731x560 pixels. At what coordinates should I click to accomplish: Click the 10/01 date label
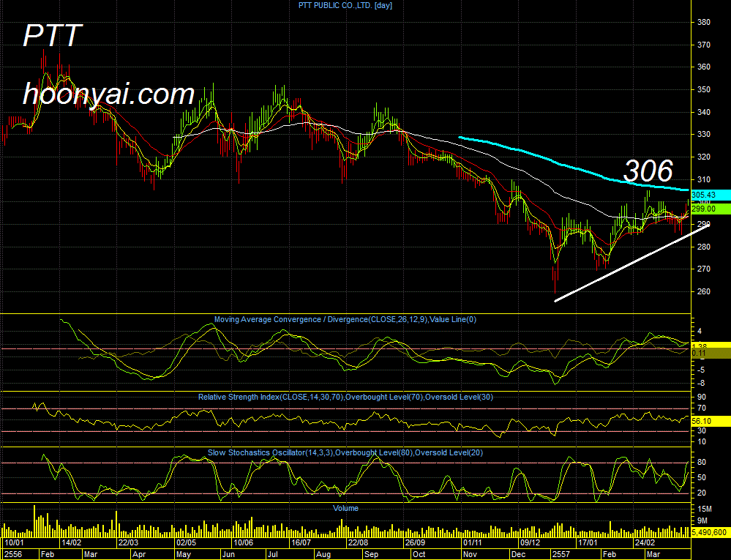(x=14, y=542)
